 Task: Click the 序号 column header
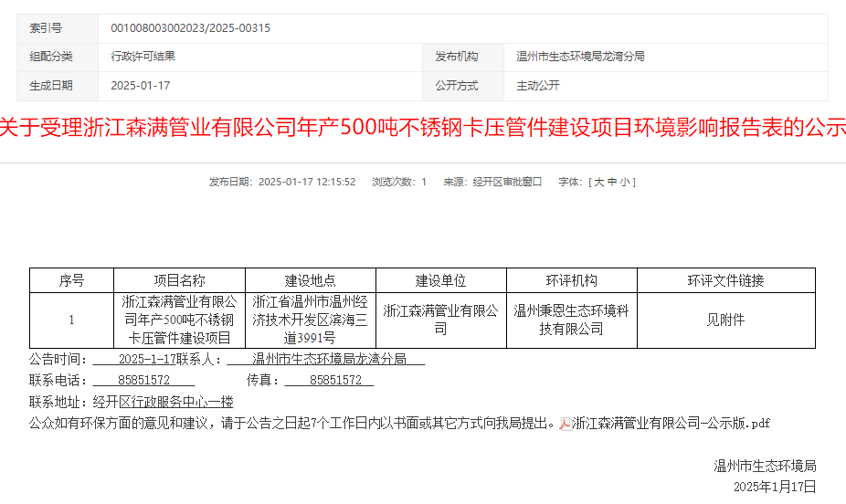[72, 280]
